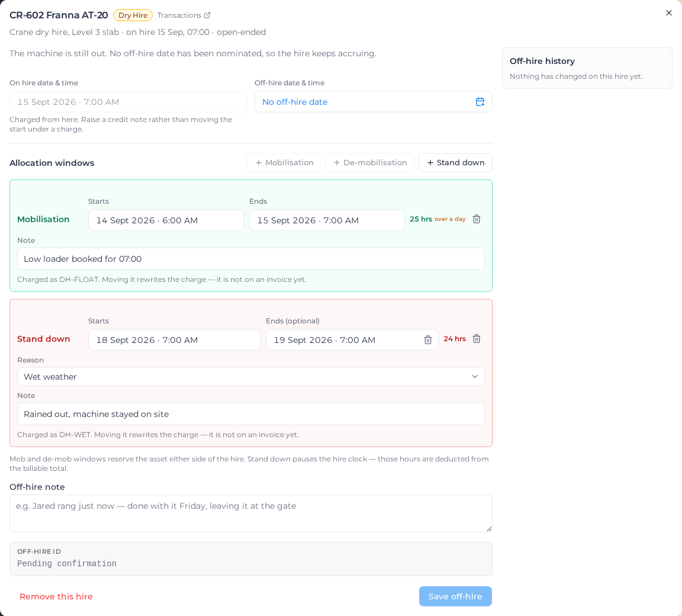The height and width of the screenshot is (616, 682).
Task: Open the off-hire date calendar picker icon
Action: [480, 102]
